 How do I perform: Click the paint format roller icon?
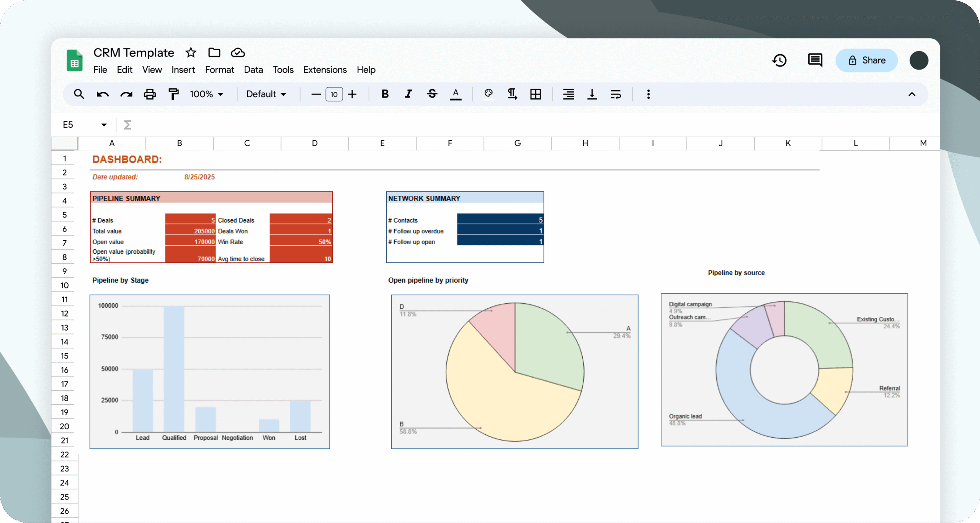coord(173,94)
